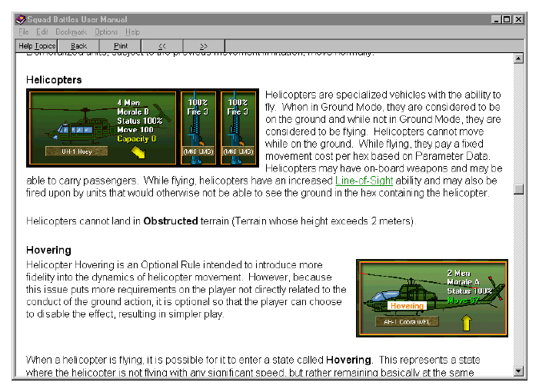Click the yellow facing arrow on Huey card
The width and height of the screenshot is (539, 392).
pyautogui.click(x=138, y=152)
